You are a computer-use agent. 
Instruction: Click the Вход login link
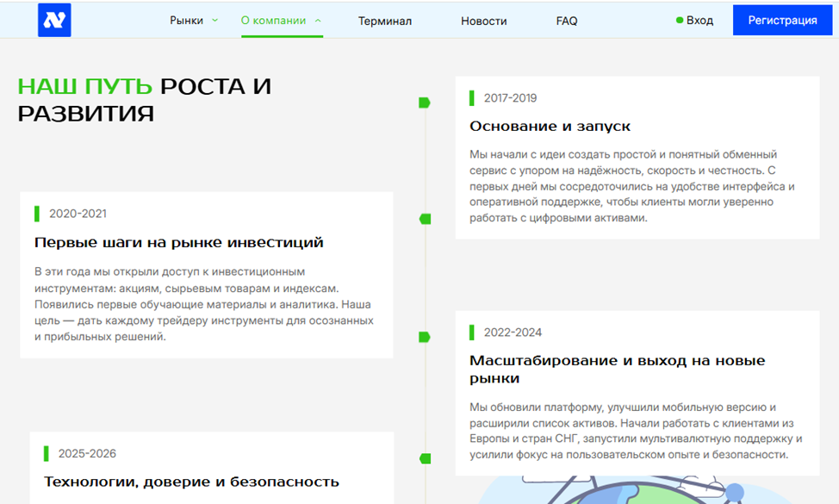coord(699,21)
